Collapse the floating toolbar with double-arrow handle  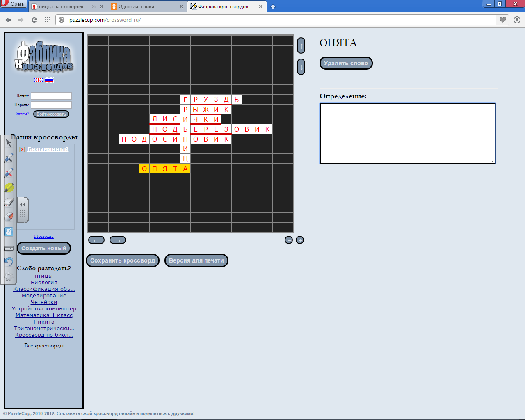pyautogui.click(x=23, y=205)
